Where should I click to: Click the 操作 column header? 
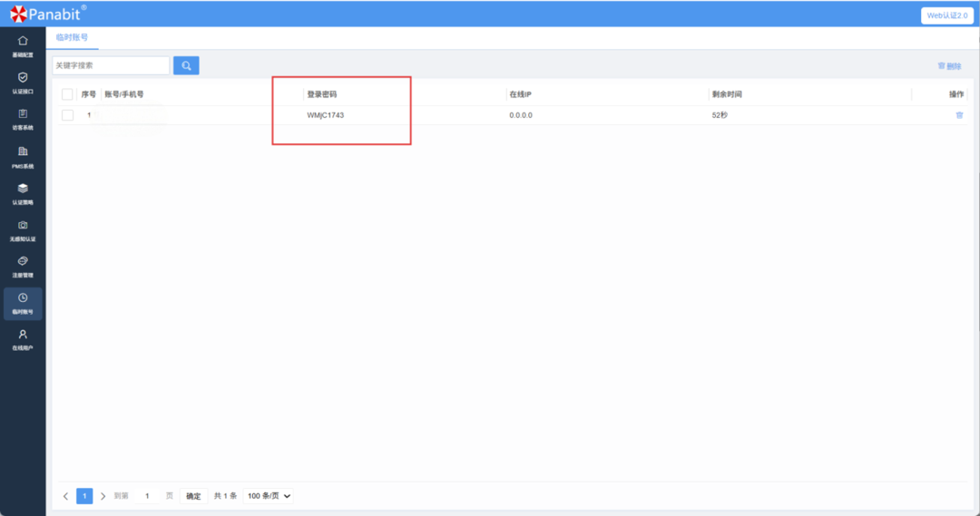(956, 94)
